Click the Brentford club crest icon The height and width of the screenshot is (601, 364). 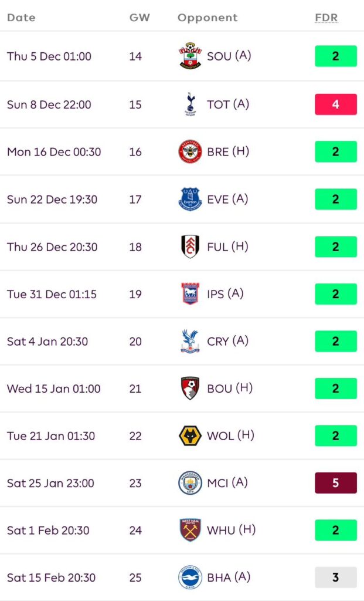tap(190, 151)
